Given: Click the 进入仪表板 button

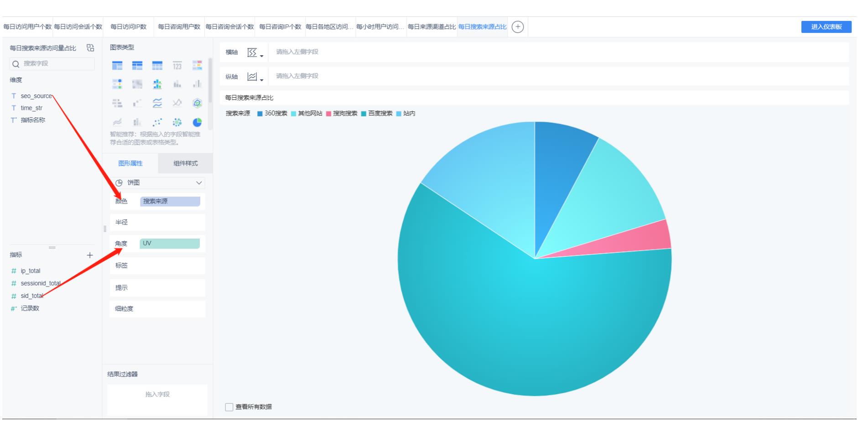Looking at the screenshot, I should coord(826,27).
